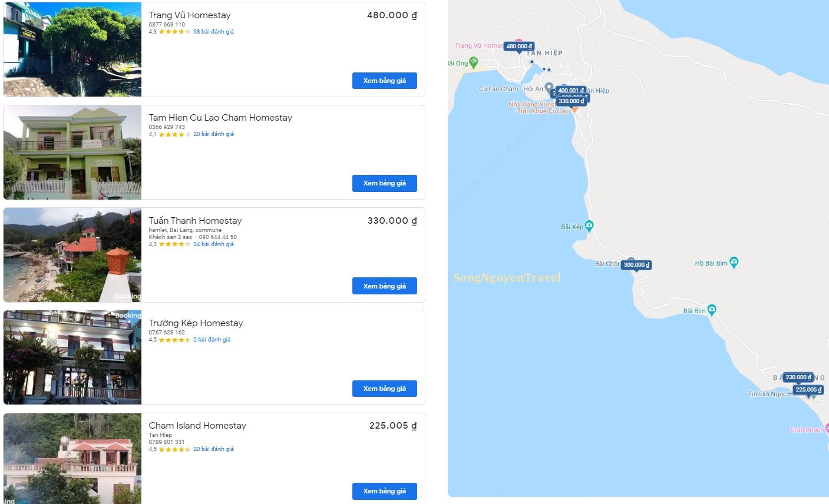Screen dimensions: 829x504
Task: Click Xem bảng giá for Tuấn Thanh Homestay
Action: click(384, 286)
